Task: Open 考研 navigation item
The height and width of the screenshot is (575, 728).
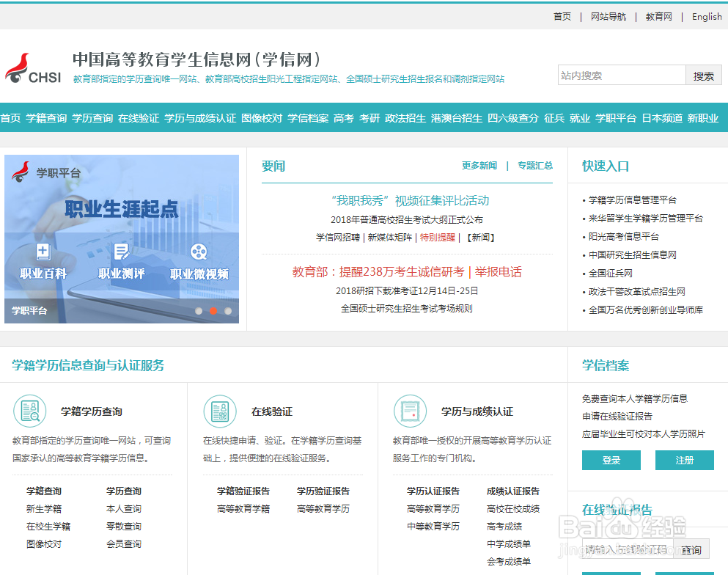Action: click(x=369, y=118)
